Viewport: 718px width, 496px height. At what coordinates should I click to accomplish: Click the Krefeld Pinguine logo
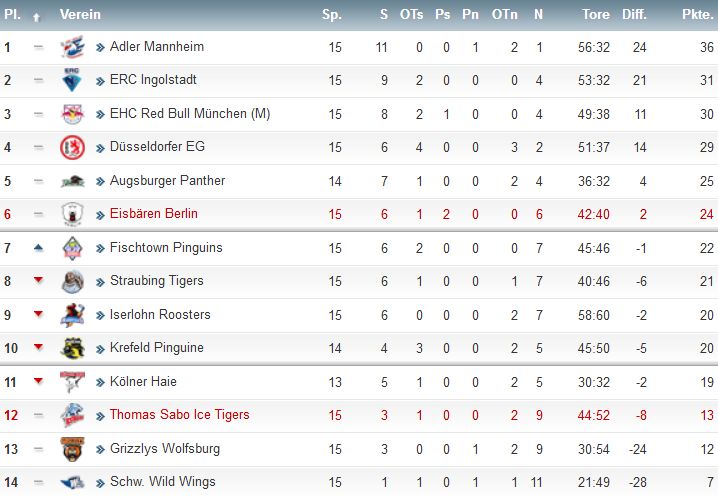point(72,348)
